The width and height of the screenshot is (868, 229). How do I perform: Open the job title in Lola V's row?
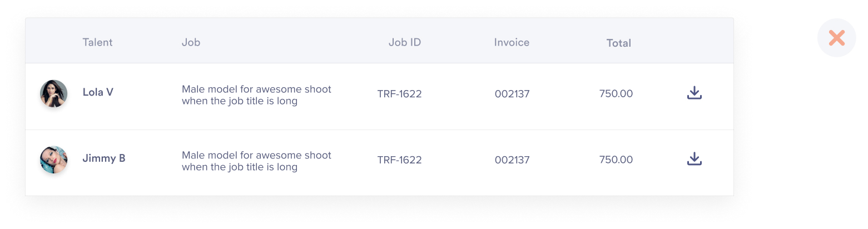(x=256, y=95)
